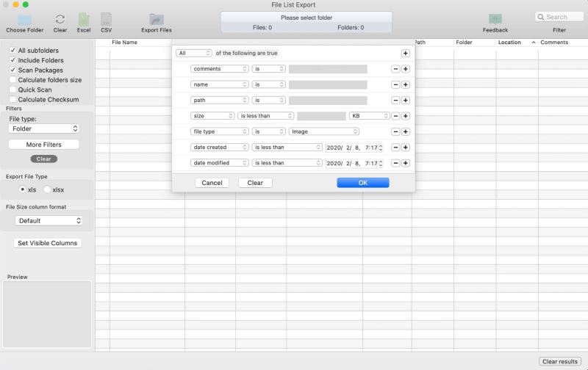Click the Clear refresh toolbar icon
588x370 pixels.
[60, 19]
